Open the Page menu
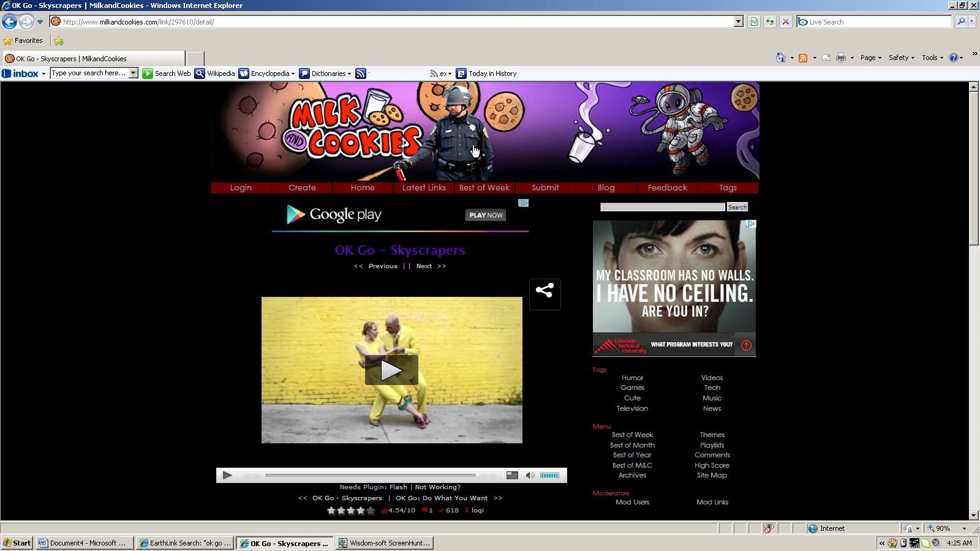 pyautogui.click(x=871, y=58)
